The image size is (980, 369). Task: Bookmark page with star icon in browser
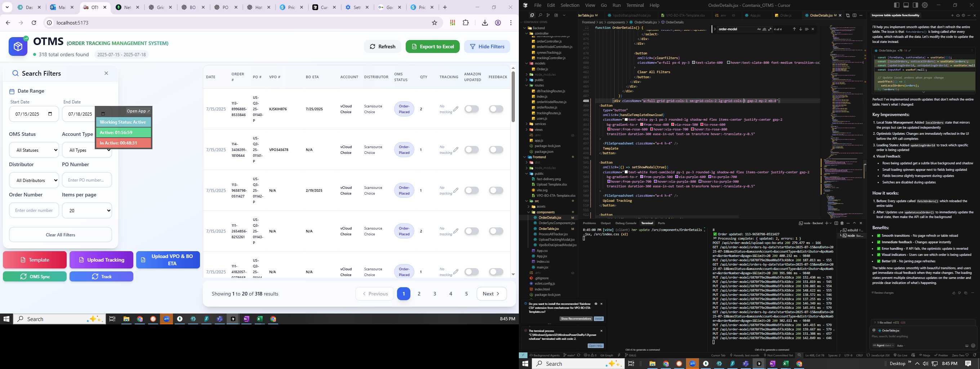[x=435, y=23]
